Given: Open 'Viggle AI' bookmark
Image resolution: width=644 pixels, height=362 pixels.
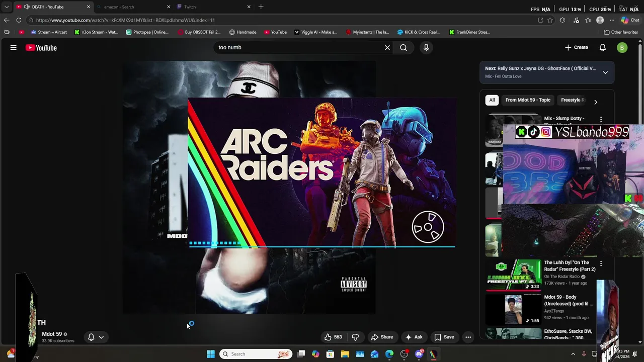Looking at the screenshot, I should [315, 32].
